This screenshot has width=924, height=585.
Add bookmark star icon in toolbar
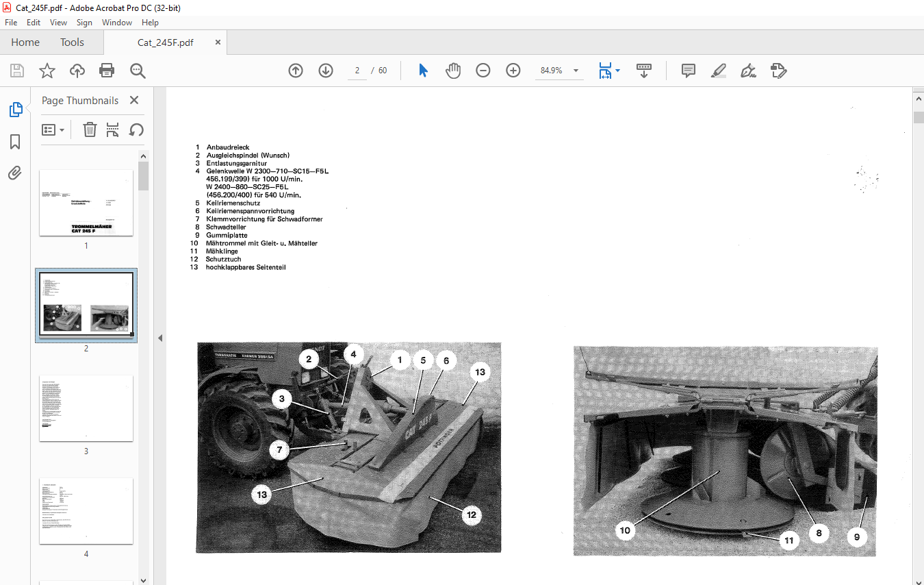coord(47,71)
